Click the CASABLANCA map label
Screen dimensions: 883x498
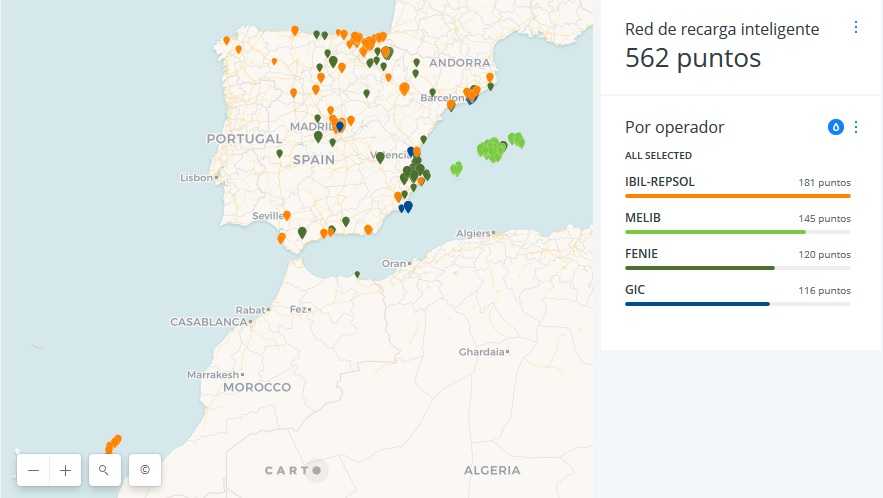coord(209,322)
